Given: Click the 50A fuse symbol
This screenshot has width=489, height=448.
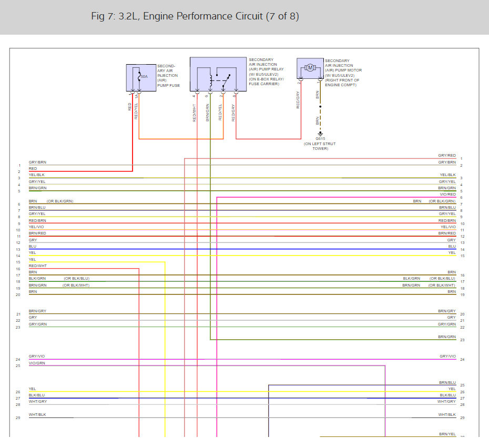Looking at the screenshot, I should coord(139,76).
